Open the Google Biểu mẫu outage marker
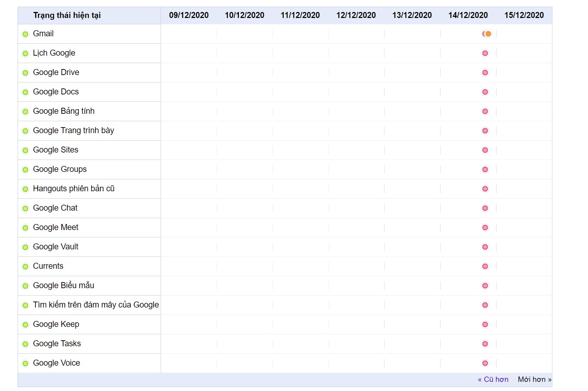The width and height of the screenshot is (588, 391). [x=485, y=286]
